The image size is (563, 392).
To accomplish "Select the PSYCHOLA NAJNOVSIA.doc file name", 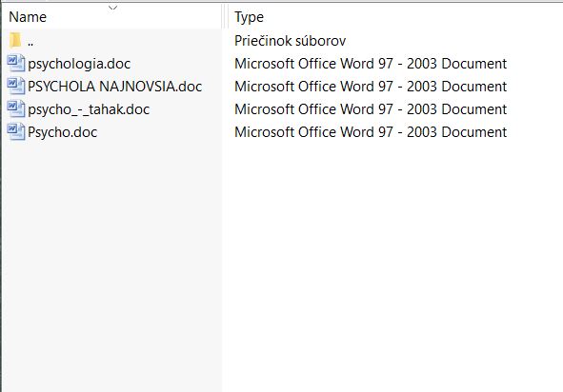I will (x=115, y=87).
